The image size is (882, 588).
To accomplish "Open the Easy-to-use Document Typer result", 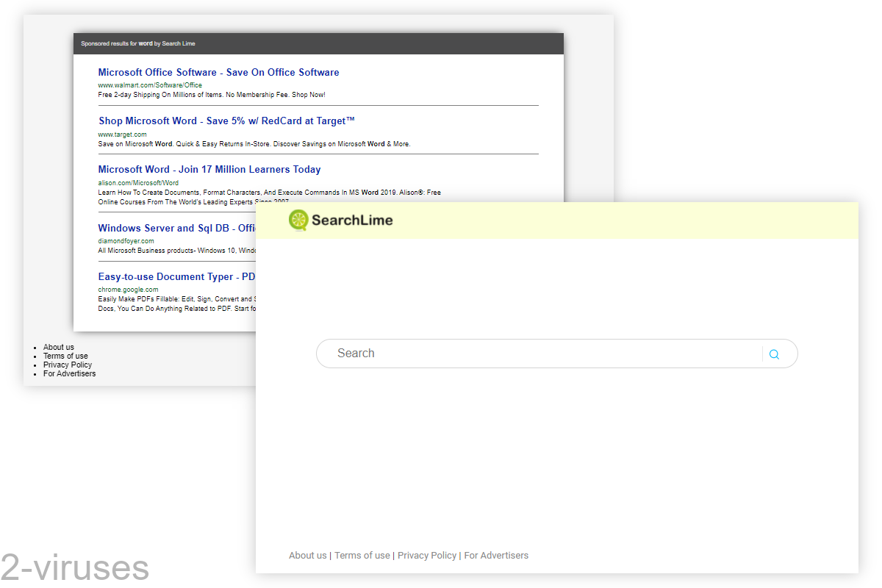I will [176, 276].
